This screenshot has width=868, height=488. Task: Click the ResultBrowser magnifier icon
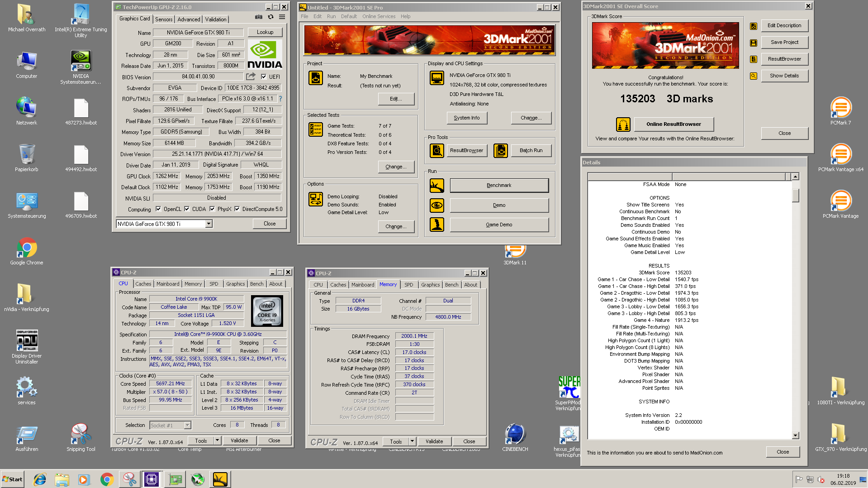click(437, 150)
